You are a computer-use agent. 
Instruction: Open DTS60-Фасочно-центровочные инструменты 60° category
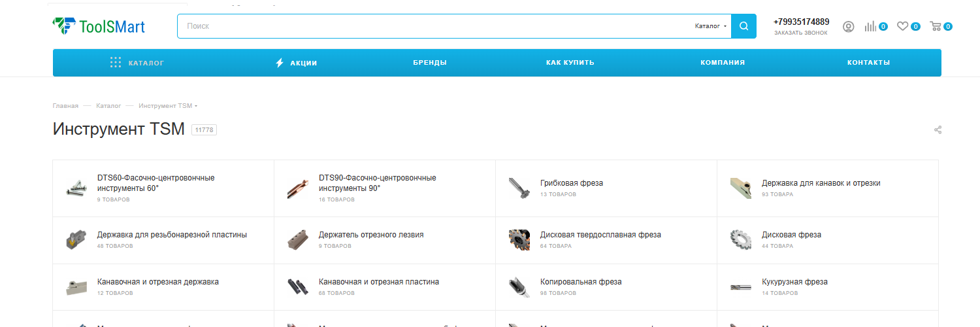click(x=155, y=182)
